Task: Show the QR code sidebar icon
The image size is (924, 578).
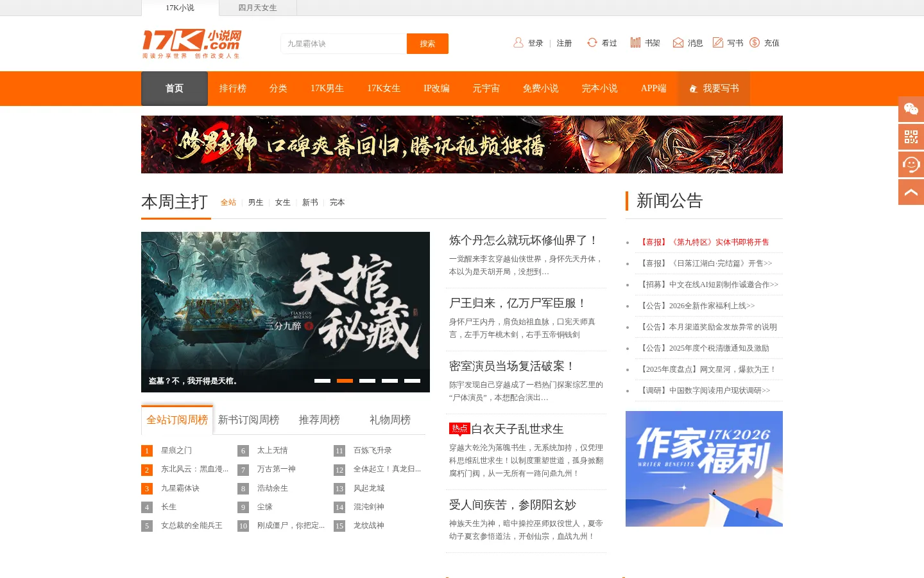Action: pyautogui.click(x=911, y=137)
